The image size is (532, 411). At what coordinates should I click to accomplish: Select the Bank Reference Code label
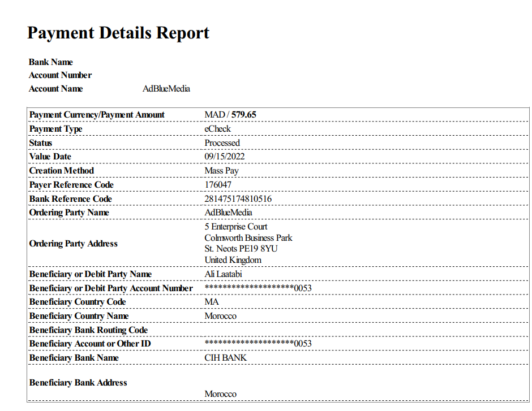(x=71, y=199)
